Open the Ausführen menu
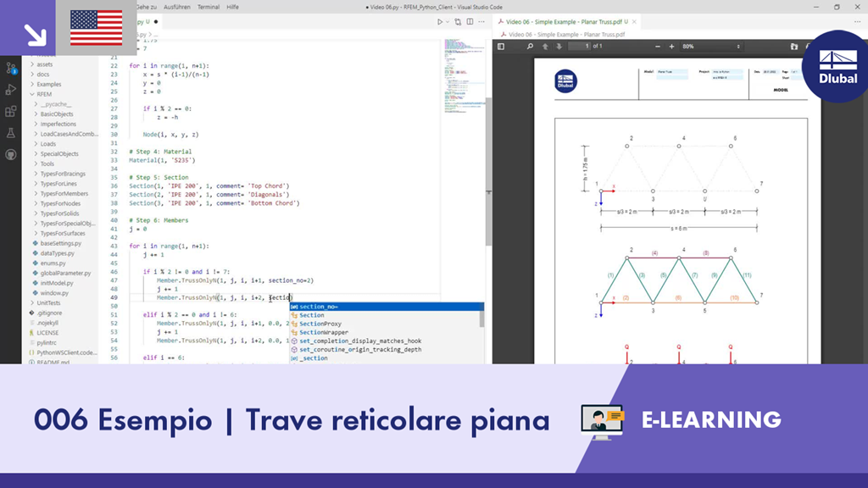 click(x=176, y=7)
